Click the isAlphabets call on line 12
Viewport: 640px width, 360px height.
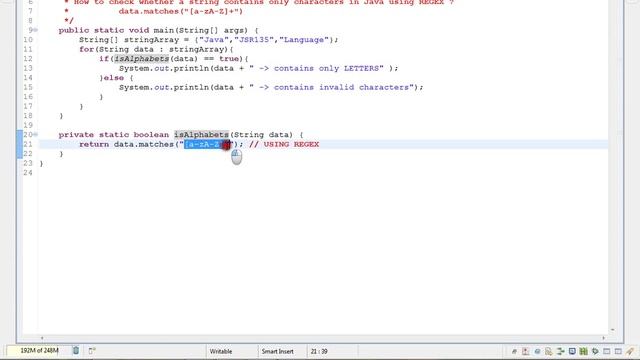point(141,59)
